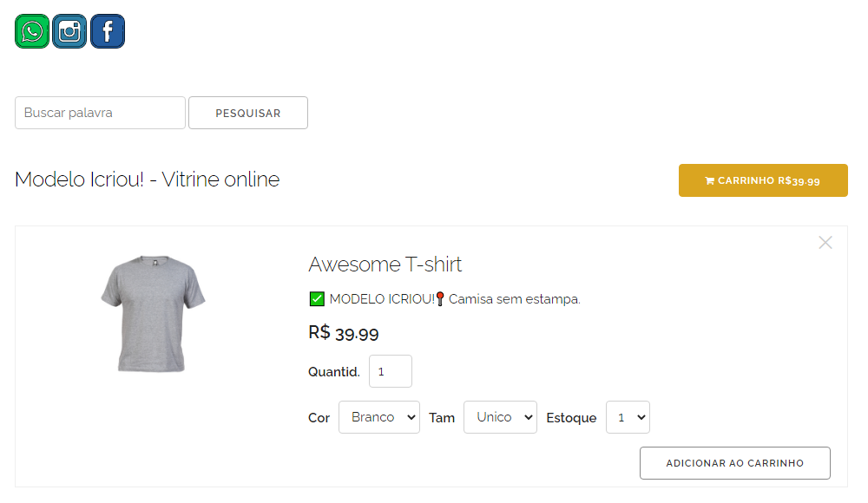Click the Camisa sem estampa description text
The image size is (868, 503).
[x=514, y=299]
